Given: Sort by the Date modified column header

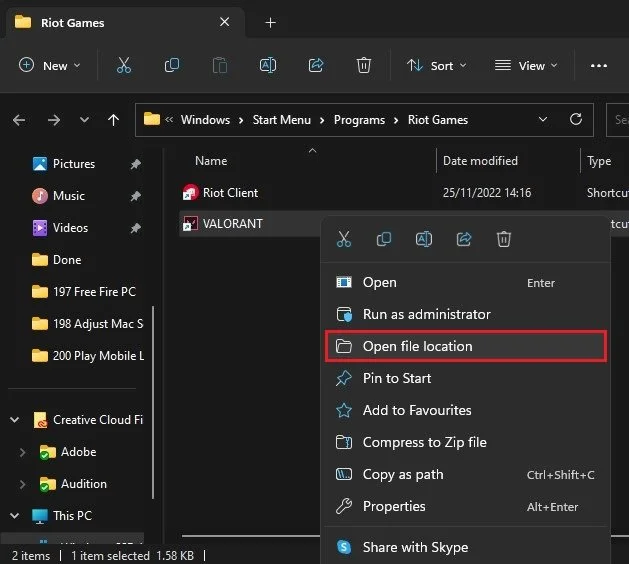Looking at the screenshot, I should pyautogui.click(x=480, y=161).
